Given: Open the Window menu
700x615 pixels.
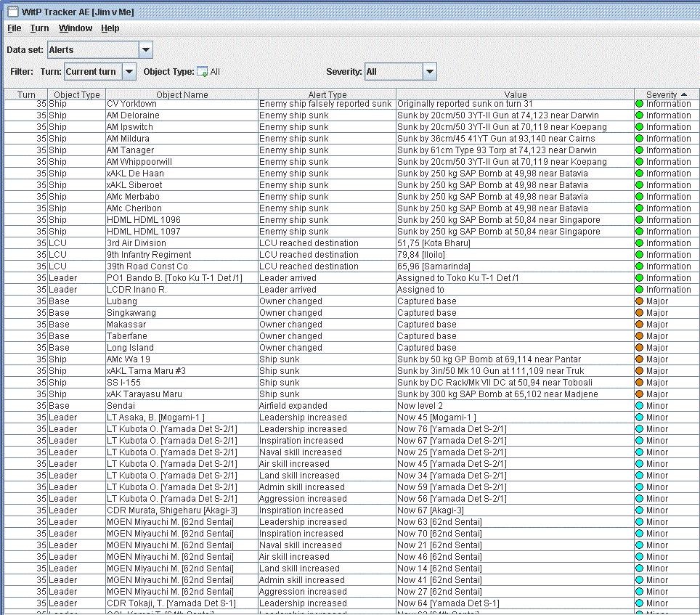Looking at the screenshot, I should pyautogui.click(x=76, y=28).
